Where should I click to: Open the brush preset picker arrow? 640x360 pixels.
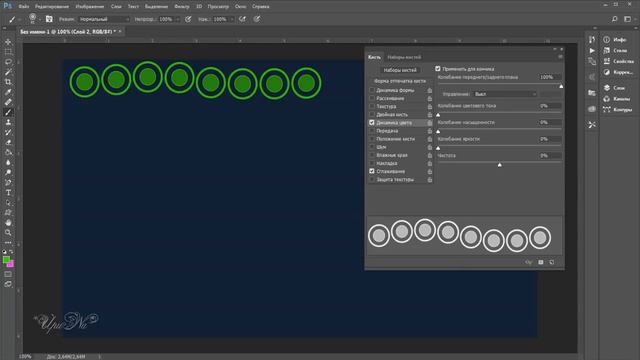click(x=39, y=19)
